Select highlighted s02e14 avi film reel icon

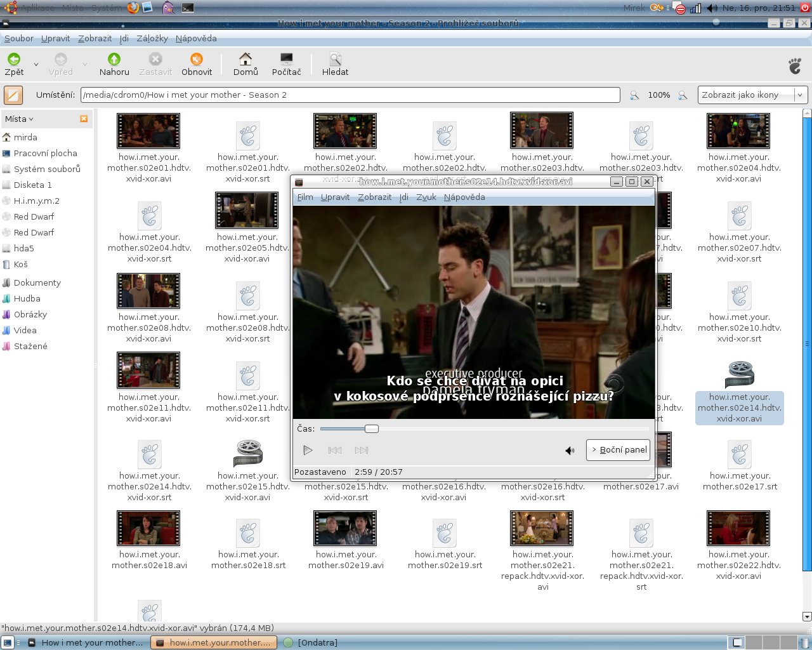(740, 374)
